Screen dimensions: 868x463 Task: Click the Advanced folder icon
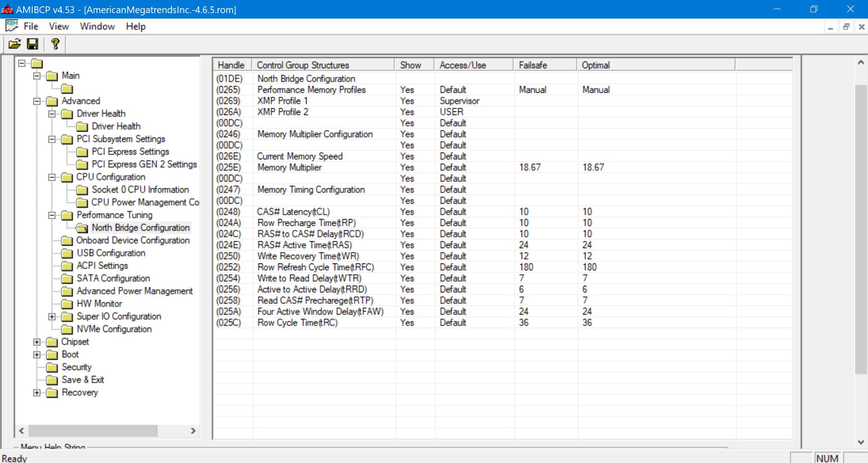[52, 101]
